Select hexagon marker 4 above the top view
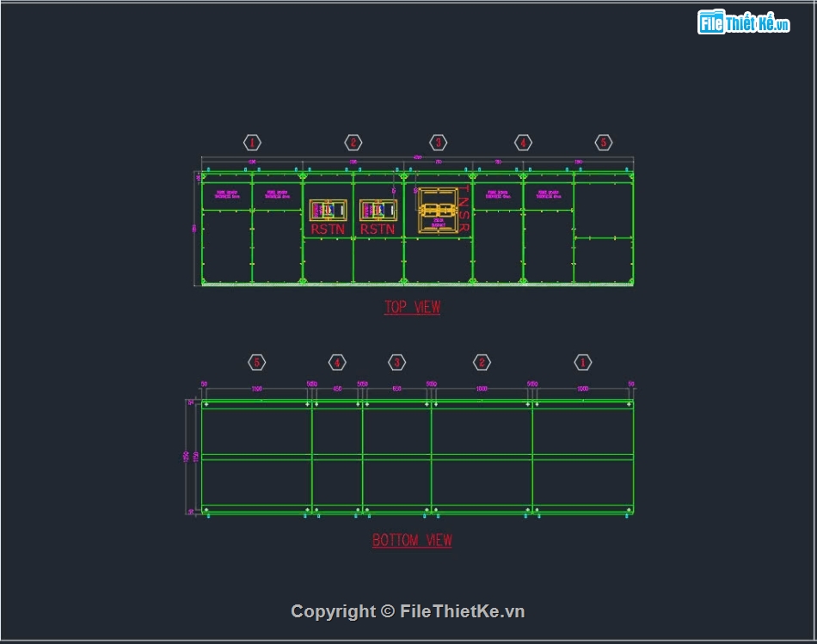 (523, 142)
